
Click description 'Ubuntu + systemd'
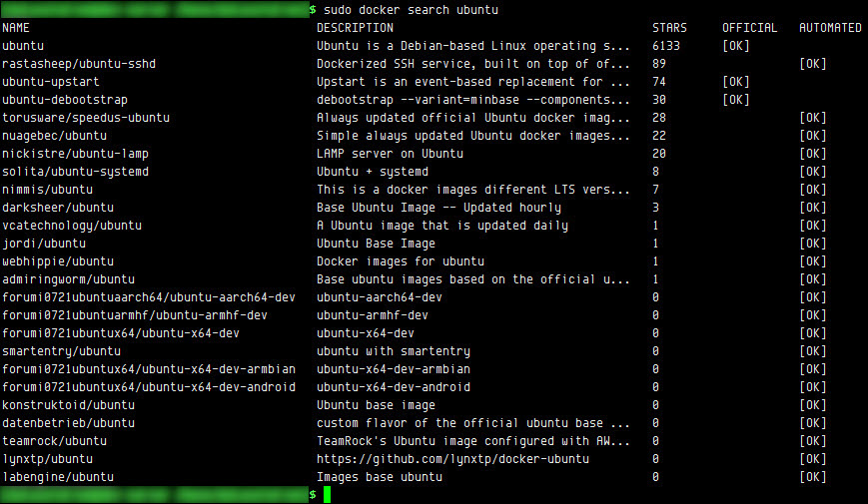(373, 172)
